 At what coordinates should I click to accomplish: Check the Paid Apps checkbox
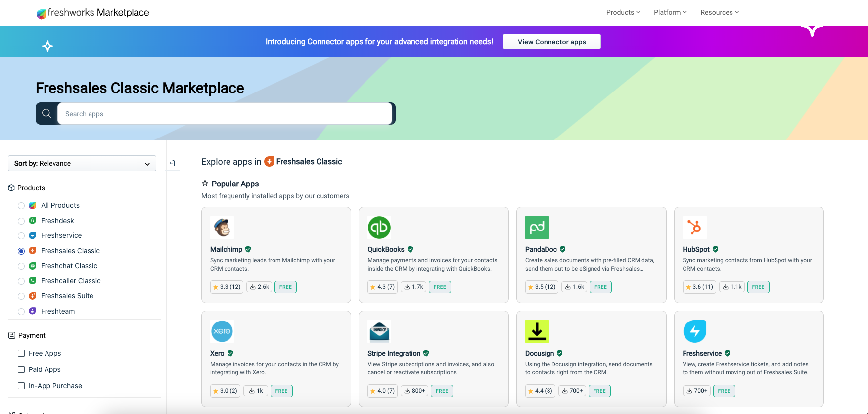coord(21,369)
